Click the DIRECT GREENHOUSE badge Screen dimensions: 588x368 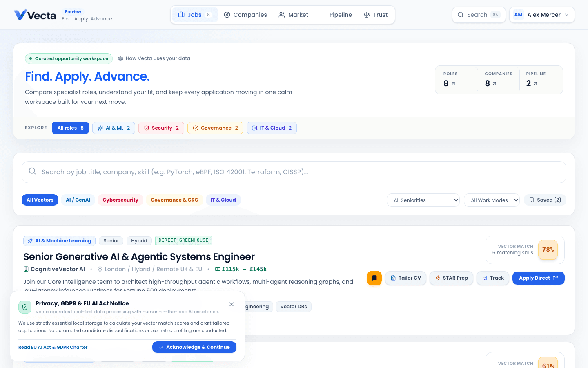pos(184,240)
